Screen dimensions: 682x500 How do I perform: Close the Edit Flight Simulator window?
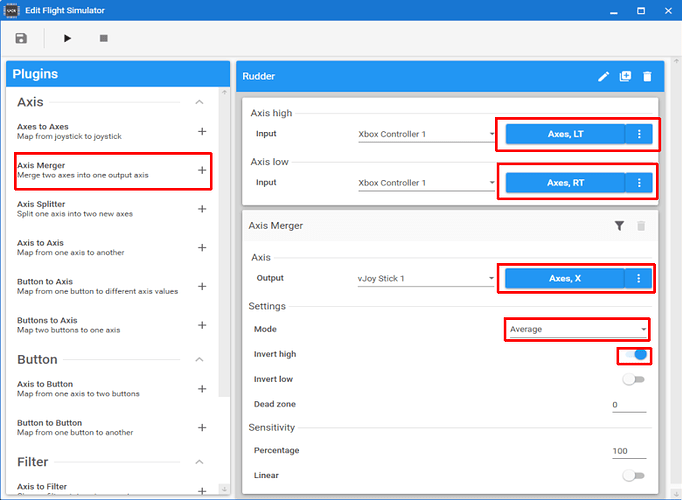point(668,11)
